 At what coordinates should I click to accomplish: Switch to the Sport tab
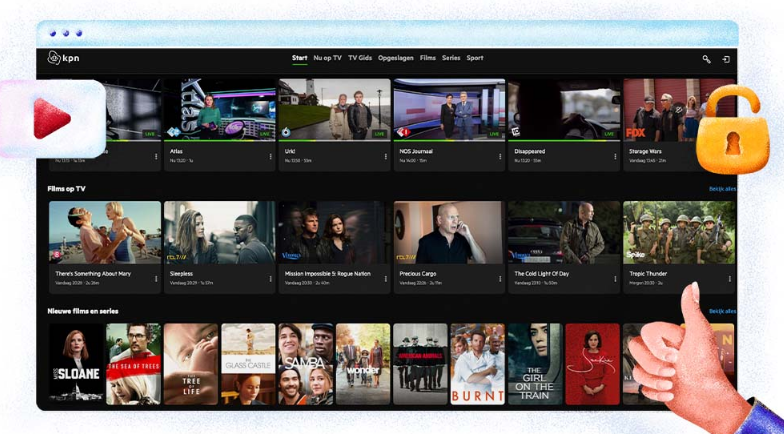tap(475, 58)
